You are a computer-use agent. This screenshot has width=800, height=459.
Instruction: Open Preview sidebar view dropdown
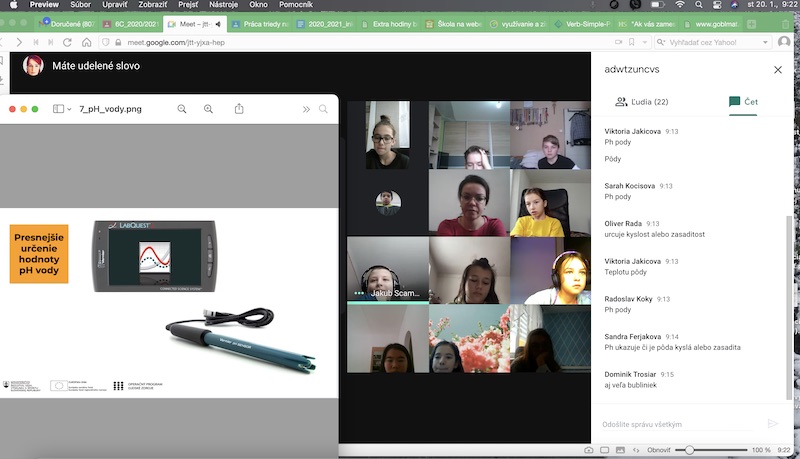pyautogui.click(x=62, y=109)
